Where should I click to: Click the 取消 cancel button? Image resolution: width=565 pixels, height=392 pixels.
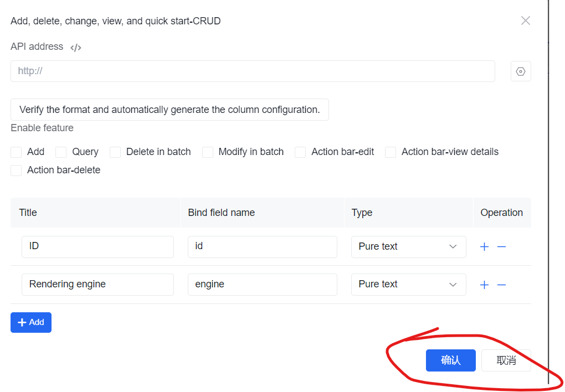click(506, 360)
